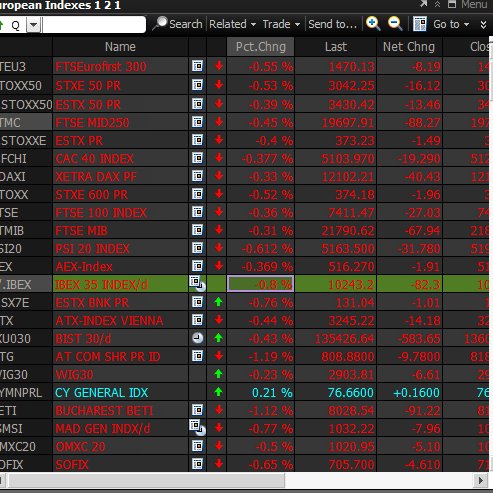Viewport: 493px width, 493px height.
Task: Sort by Net Chng column header
Action: pyautogui.click(x=409, y=47)
